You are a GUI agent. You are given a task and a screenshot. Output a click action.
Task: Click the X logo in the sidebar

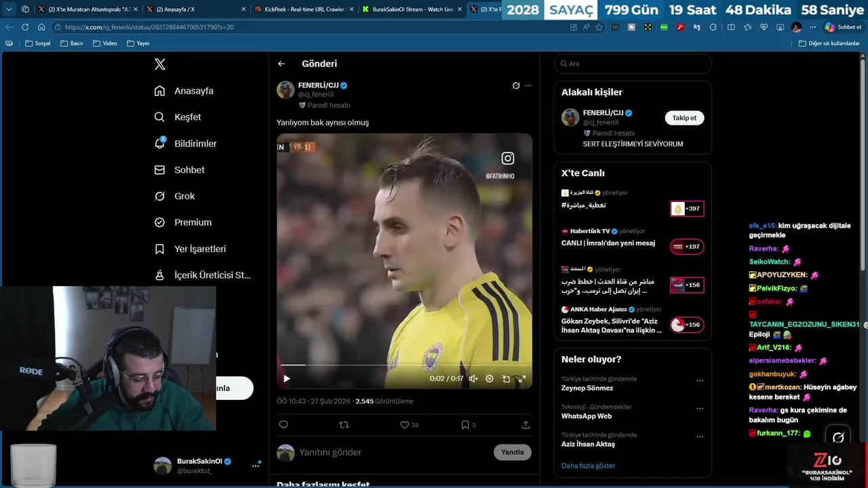coord(160,64)
